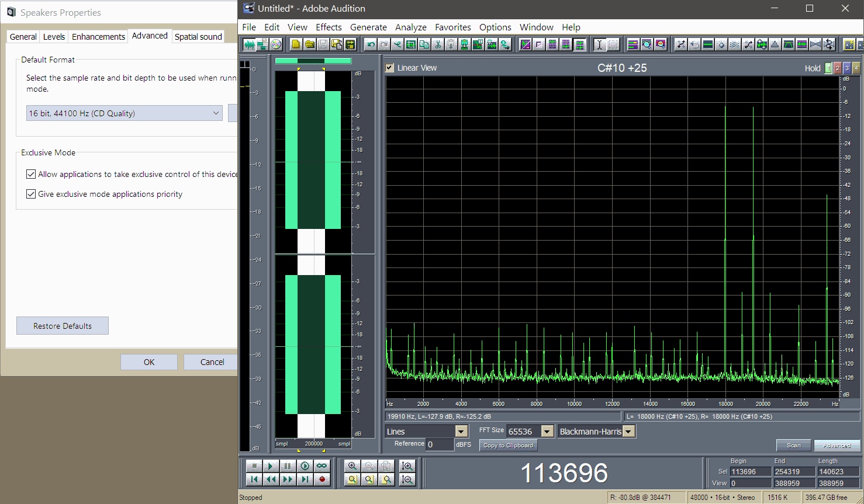864x504 pixels.
Task: Open the File menu in Audition
Action: pos(249,27)
